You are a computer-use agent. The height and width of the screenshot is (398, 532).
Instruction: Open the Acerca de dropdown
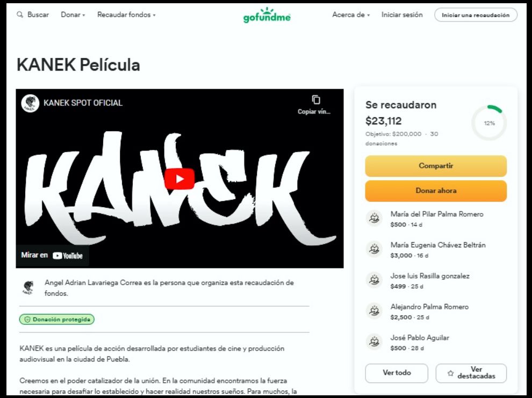pos(351,15)
